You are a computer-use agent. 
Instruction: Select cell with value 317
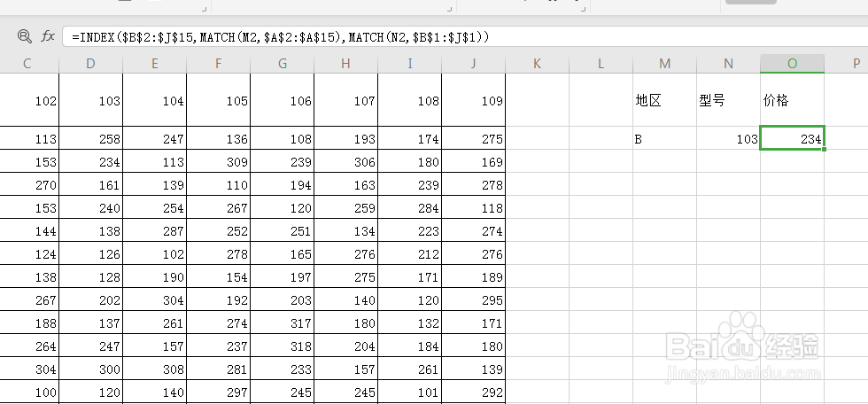pos(283,322)
